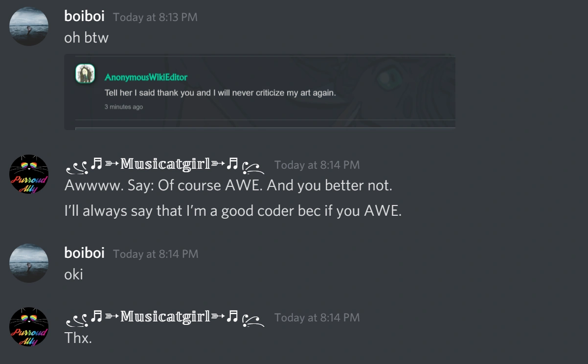
Task: Click the timestamp above the "Awwww" message
Action: point(317,165)
